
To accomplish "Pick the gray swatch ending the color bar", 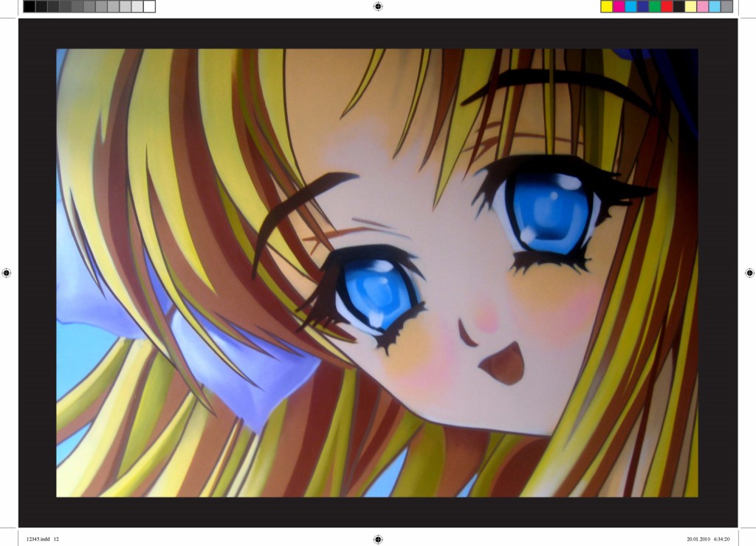I will pyautogui.click(x=726, y=6).
